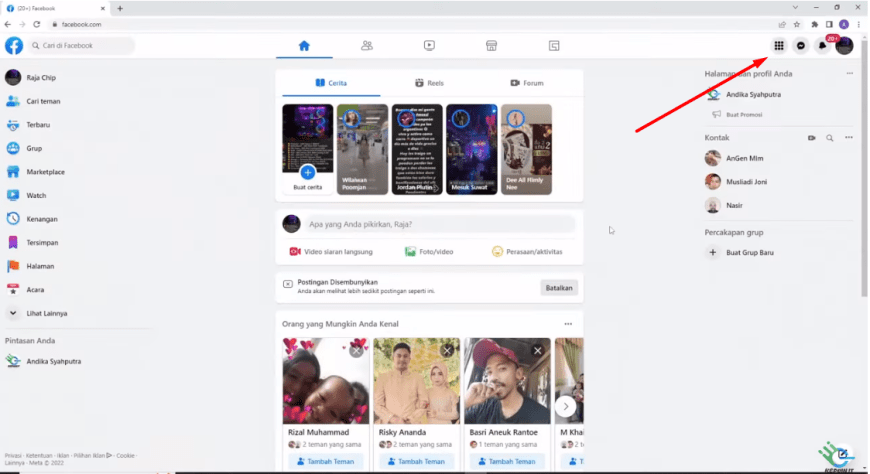The image size is (870, 474).
Task: Click the Batalkan button
Action: pos(559,288)
